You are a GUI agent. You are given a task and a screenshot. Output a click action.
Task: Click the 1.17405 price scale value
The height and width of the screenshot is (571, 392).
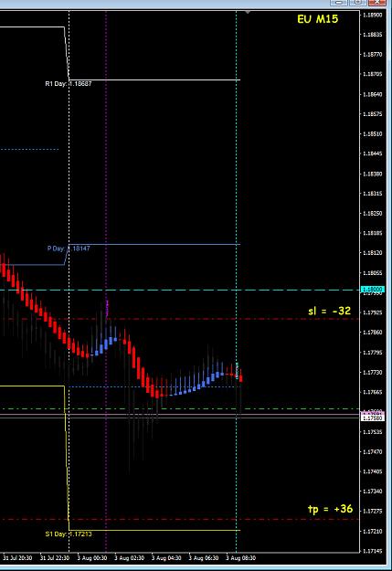tap(373, 471)
